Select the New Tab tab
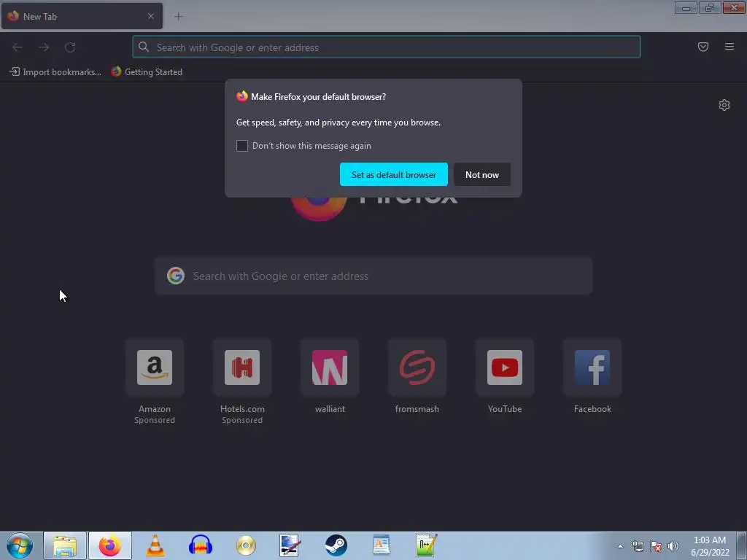 click(x=82, y=16)
